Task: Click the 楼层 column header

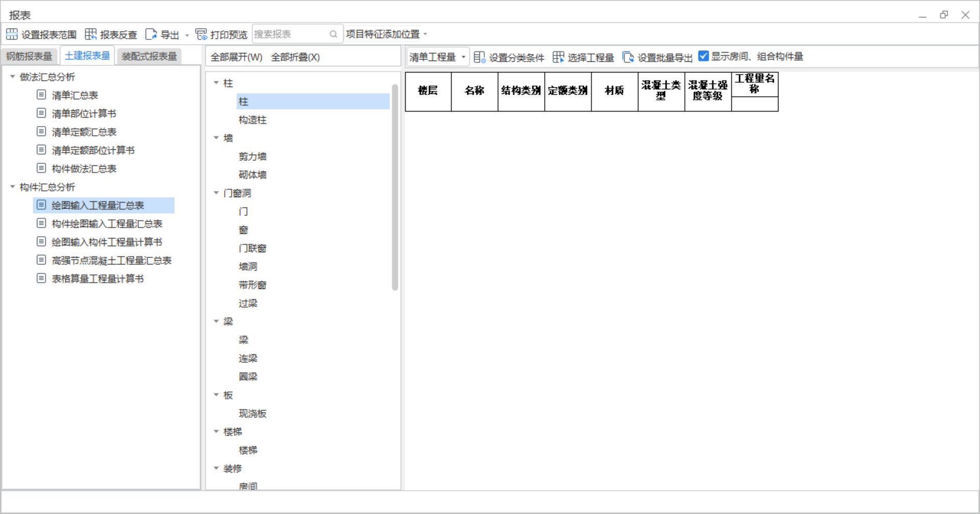Action: tap(428, 91)
